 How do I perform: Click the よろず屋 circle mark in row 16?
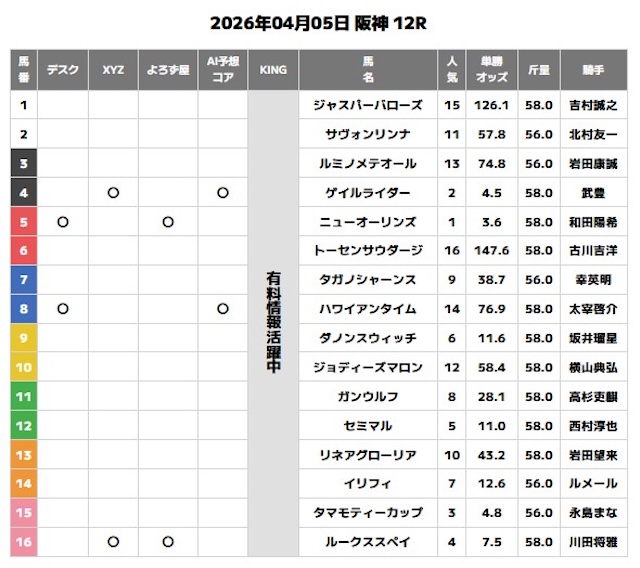click(168, 542)
